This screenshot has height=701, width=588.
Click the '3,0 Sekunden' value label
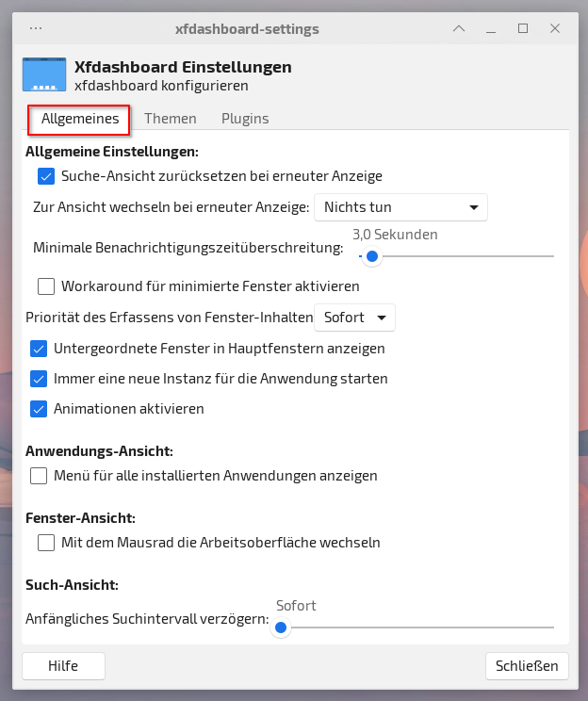(x=395, y=235)
